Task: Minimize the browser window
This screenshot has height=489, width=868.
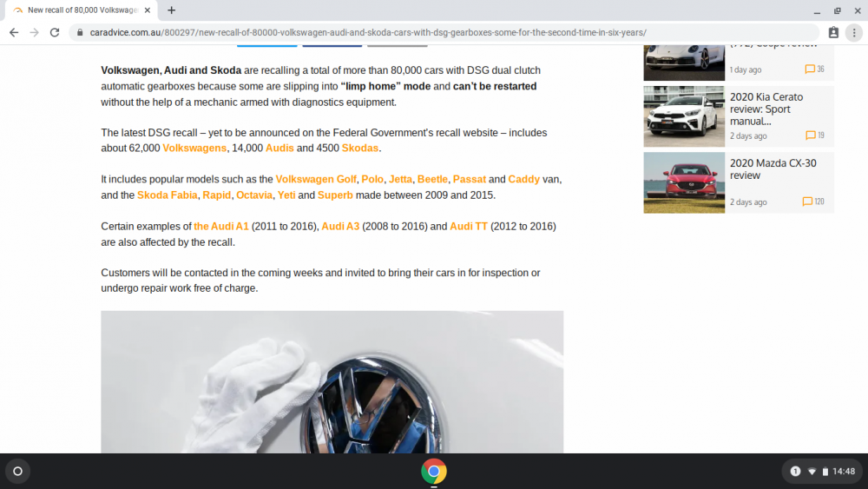Action: 817,10
